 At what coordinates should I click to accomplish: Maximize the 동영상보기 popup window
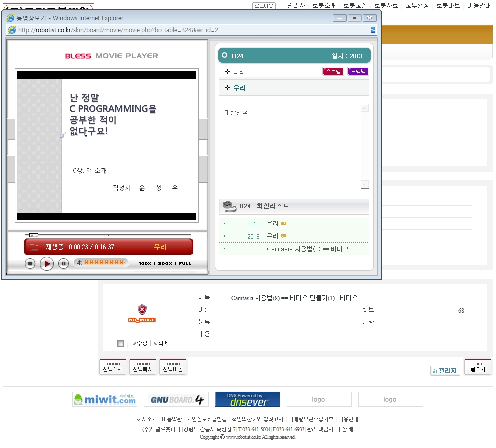click(354, 18)
